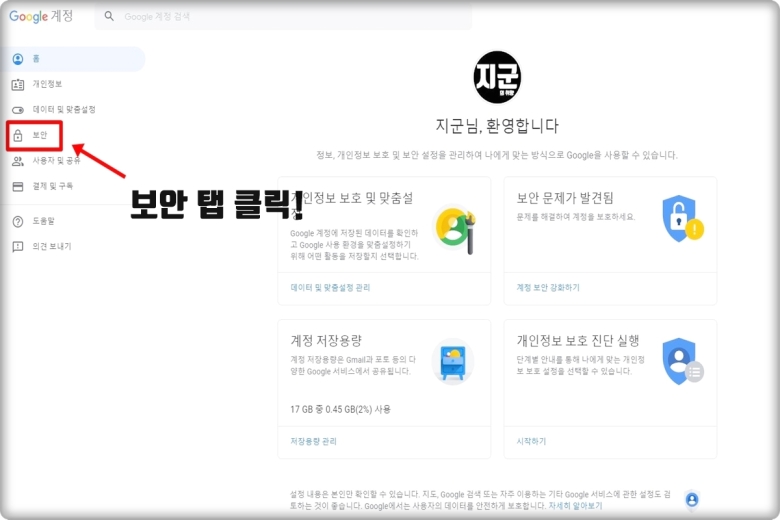780x520 pixels.
Task: Click the security issue shield lock icon
Action: tap(682, 218)
